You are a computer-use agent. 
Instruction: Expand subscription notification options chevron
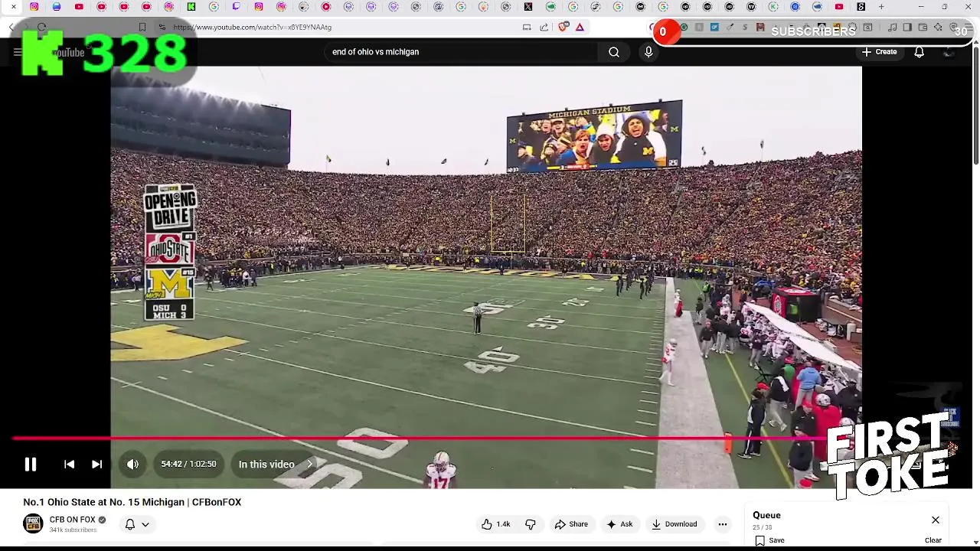145,525
